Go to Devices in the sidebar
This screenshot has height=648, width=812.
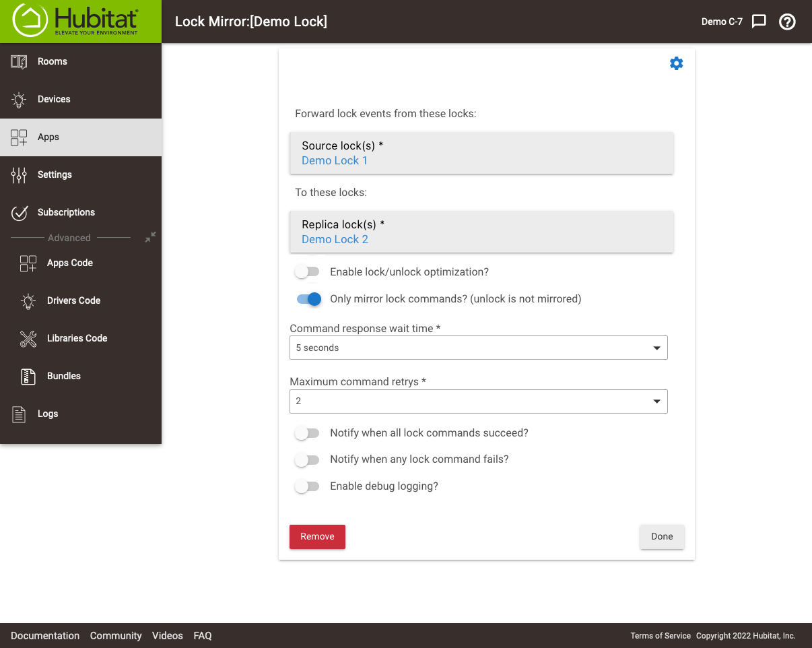tap(81, 100)
